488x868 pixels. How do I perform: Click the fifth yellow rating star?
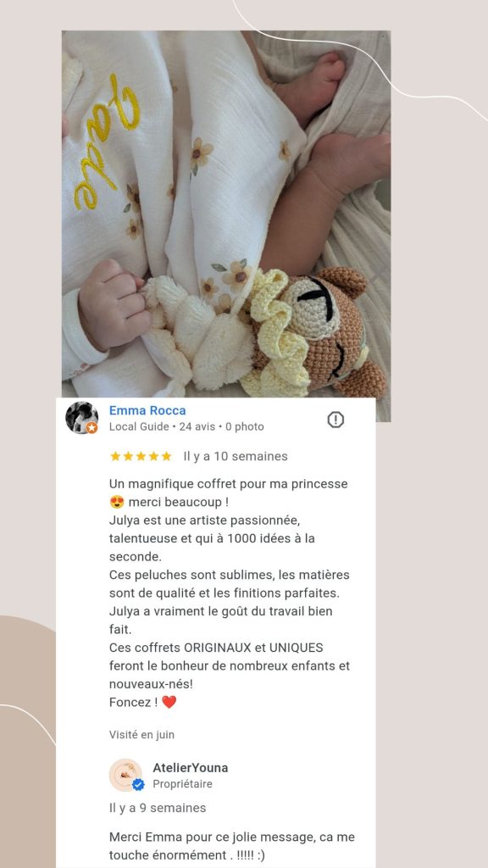(167, 456)
